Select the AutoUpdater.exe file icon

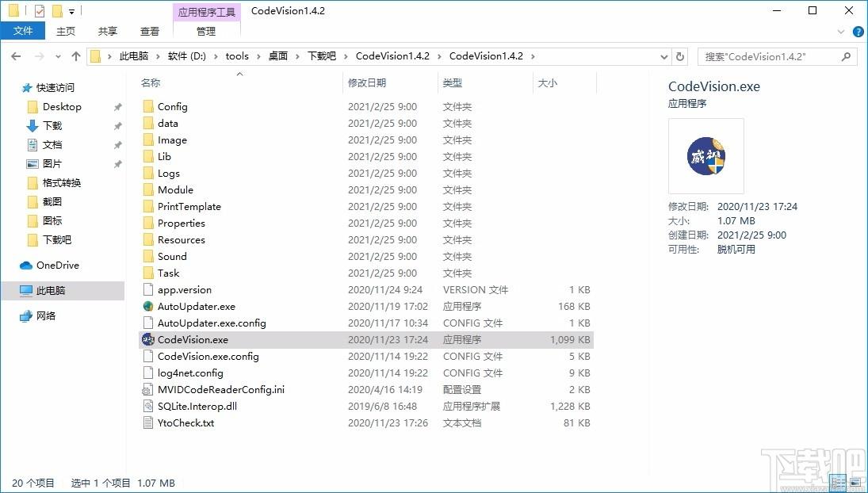pyautogui.click(x=148, y=306)
